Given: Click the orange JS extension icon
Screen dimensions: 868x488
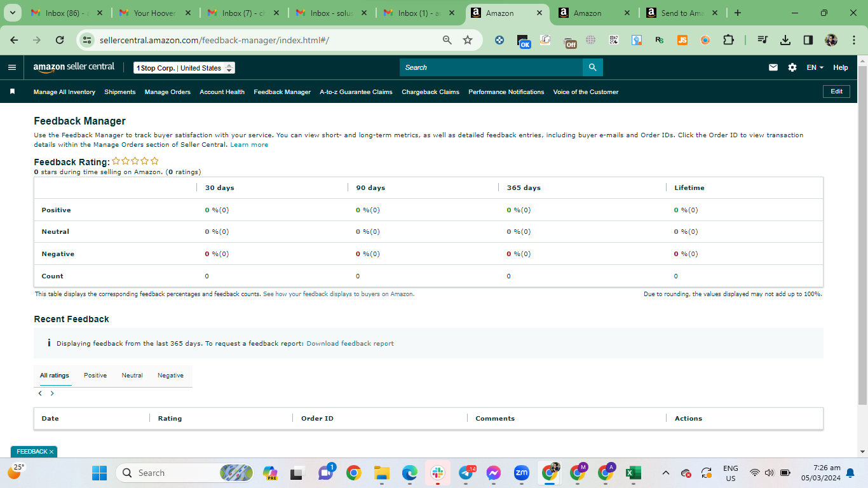Looking at the screenshot, I should coord(682,40).
